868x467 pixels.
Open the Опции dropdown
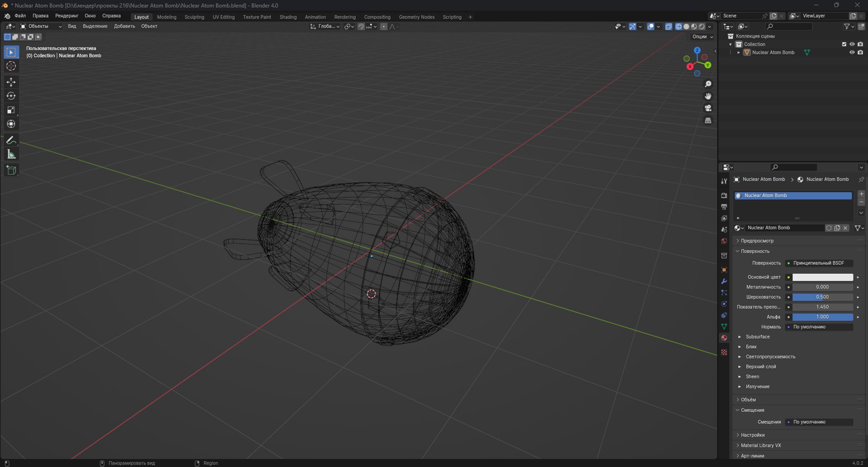pos(703,37)
